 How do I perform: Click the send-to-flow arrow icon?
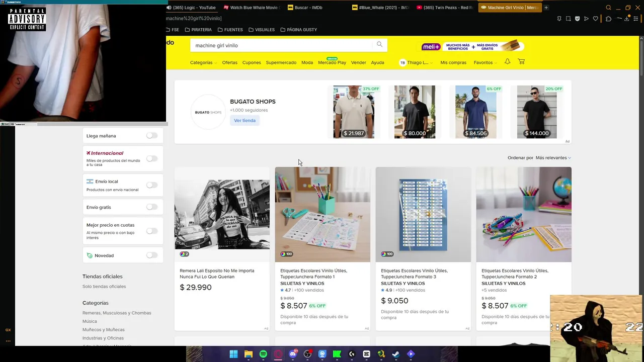coord(586,19)
